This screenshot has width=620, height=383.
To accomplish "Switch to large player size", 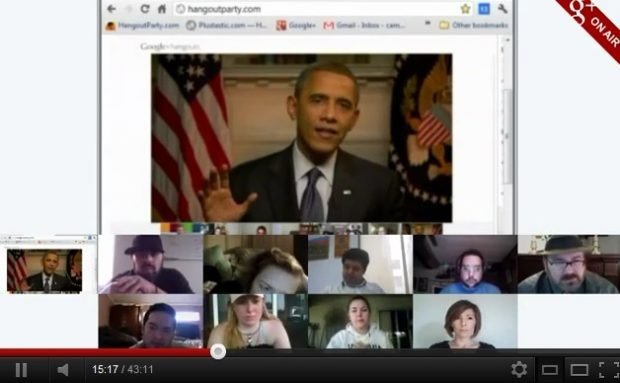I will pos(579,370).
